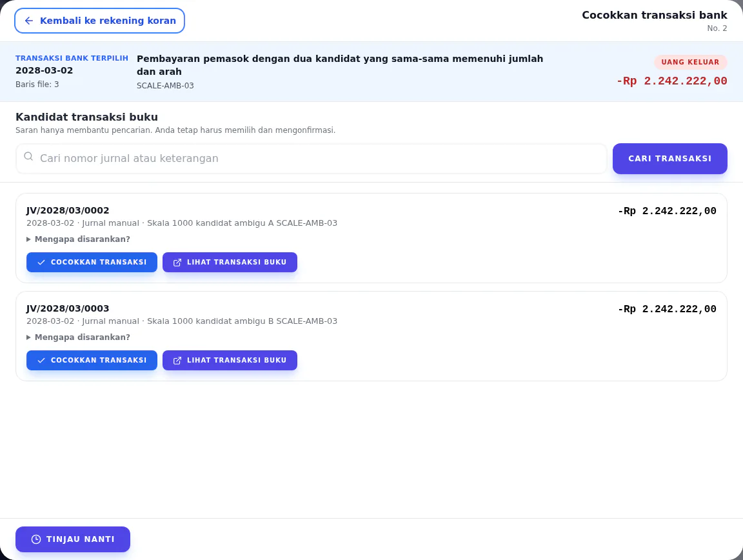Click the Saran hanya membantu pencarian hint text
Screen dimensions: 743x560
click(x=175, y=130)
